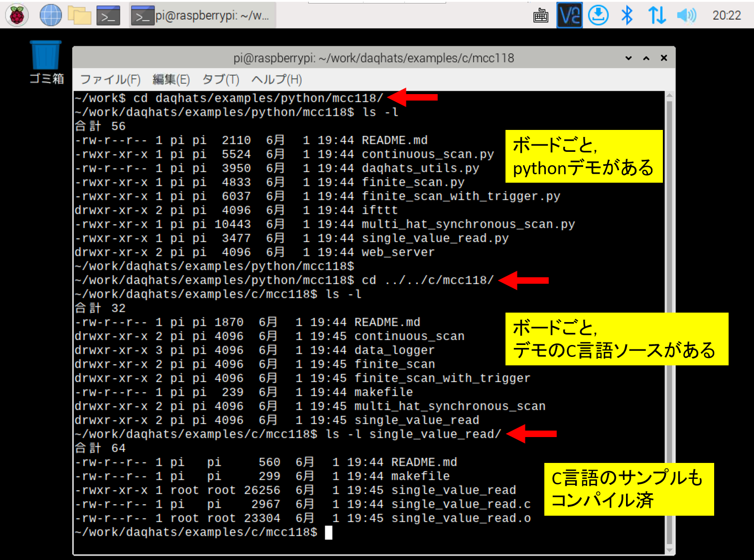Image resolution: width=754 pixels, height=560 pixels.
Task: Click the download updates tray icon
Action: click(598, 15)
